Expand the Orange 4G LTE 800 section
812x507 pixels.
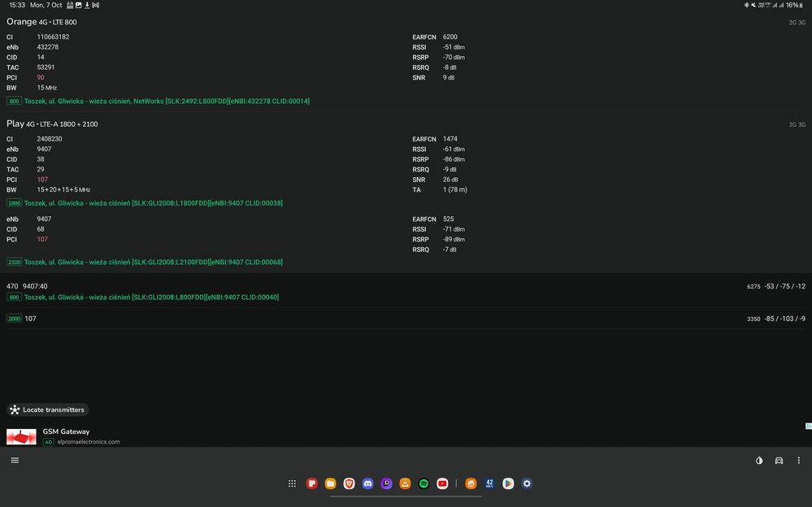coord(41,22)
